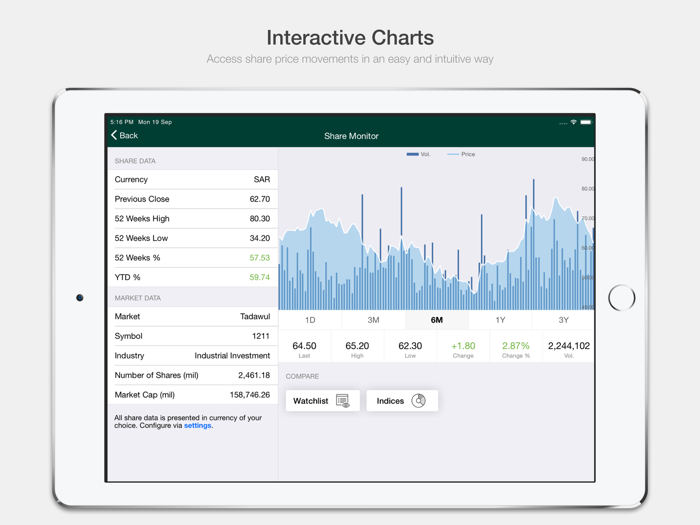Click the MARKET DATA section header
The width and height of the screenshot is (700, 525).
coord(138,298)
